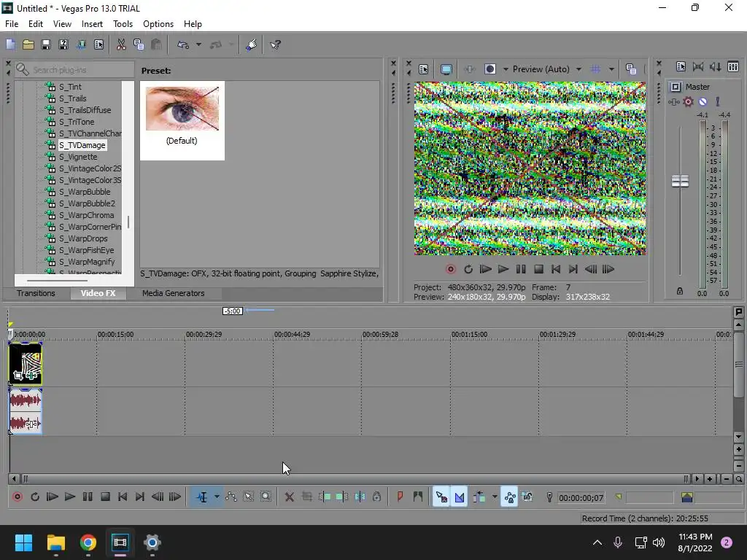This screenshot has width=747, height=560.
Task: Toggle loop playback in timeline transport
Action: (35, 497)
